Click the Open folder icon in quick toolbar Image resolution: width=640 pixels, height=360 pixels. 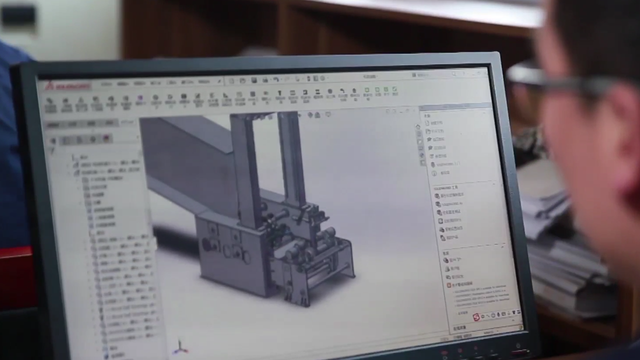[x=243, y=80]
